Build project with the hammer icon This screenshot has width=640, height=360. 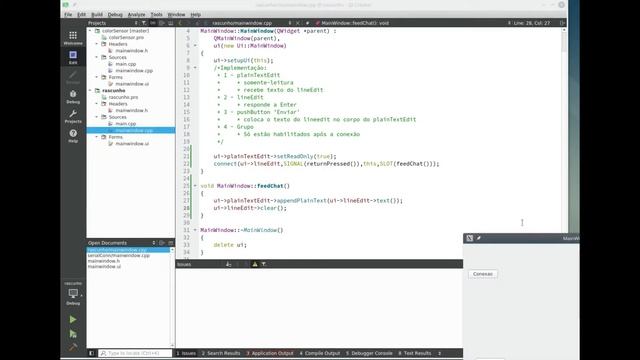(x=73, y=347)
